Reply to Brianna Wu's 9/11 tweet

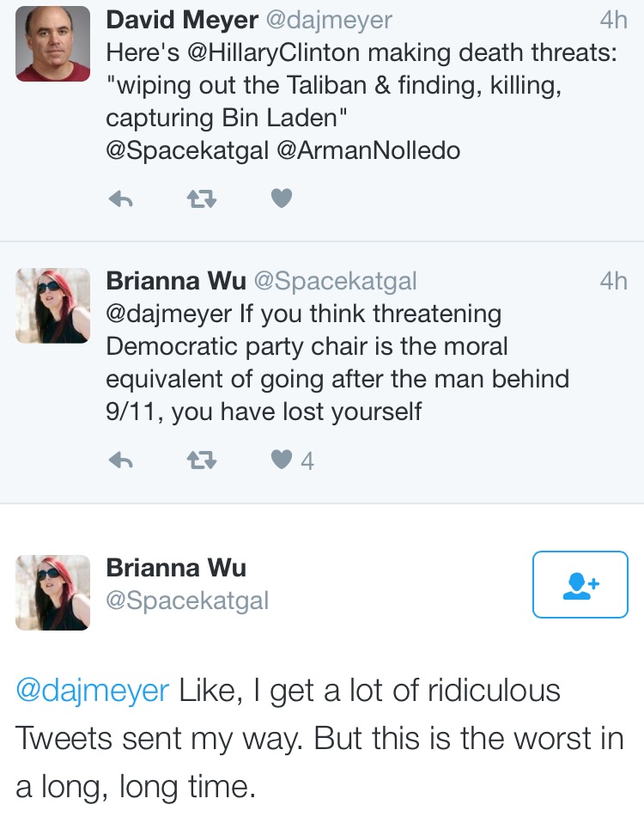120,460
